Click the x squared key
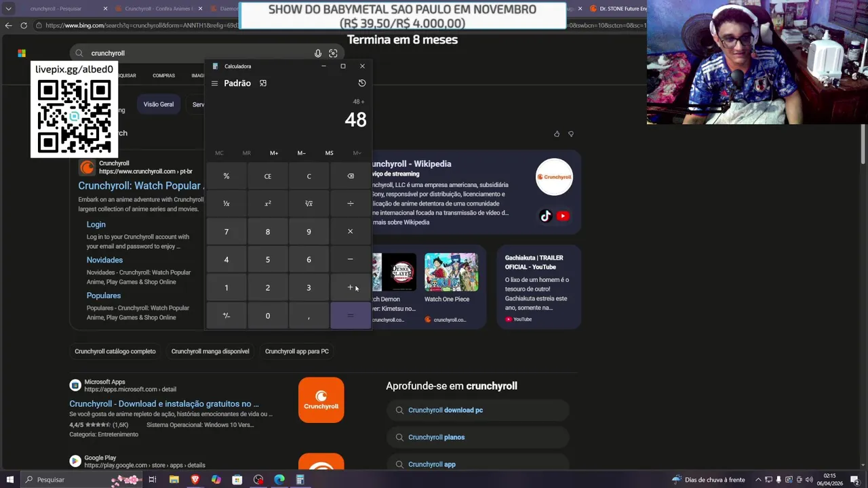The height and width of the screenshot is (488, 868). point(268,204)
